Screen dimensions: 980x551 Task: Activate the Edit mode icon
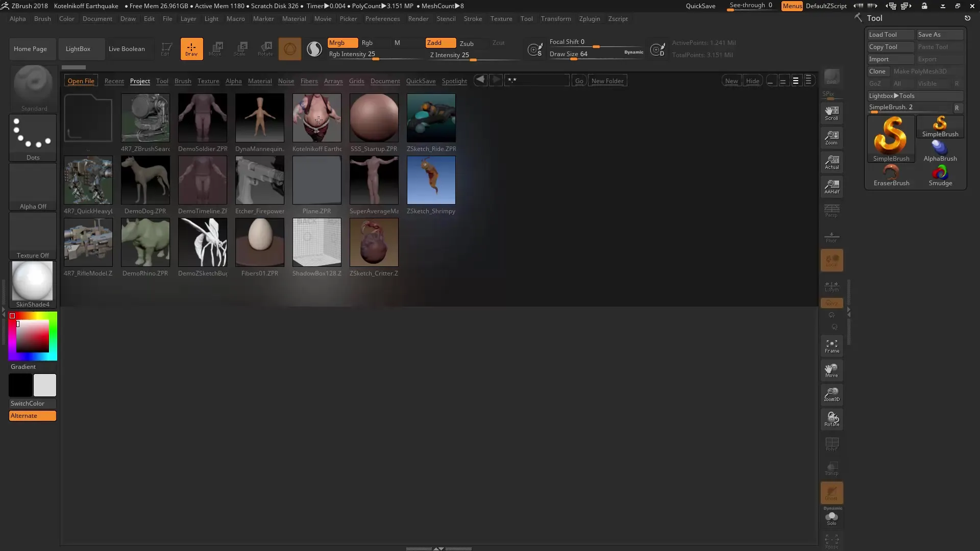point(166,49)
